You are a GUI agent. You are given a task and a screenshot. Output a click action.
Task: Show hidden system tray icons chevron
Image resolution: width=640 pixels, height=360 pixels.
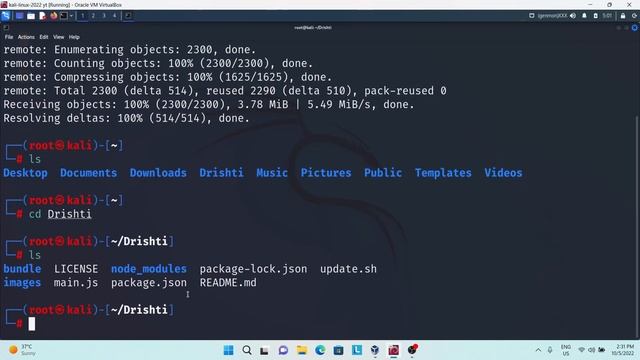(538, 350)
